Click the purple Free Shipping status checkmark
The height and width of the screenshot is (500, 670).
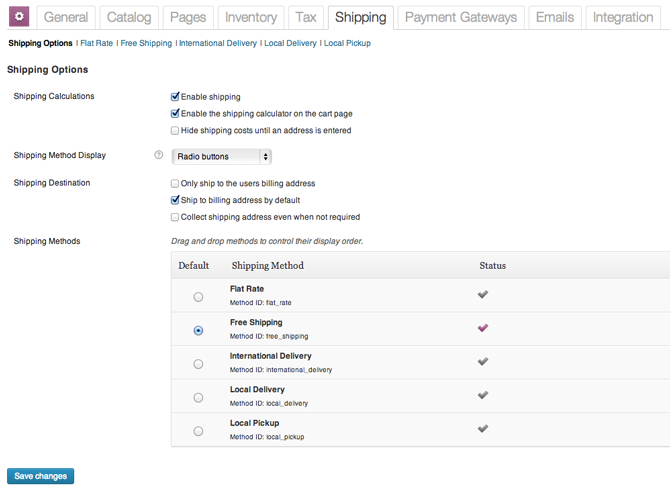pos(483,328)
